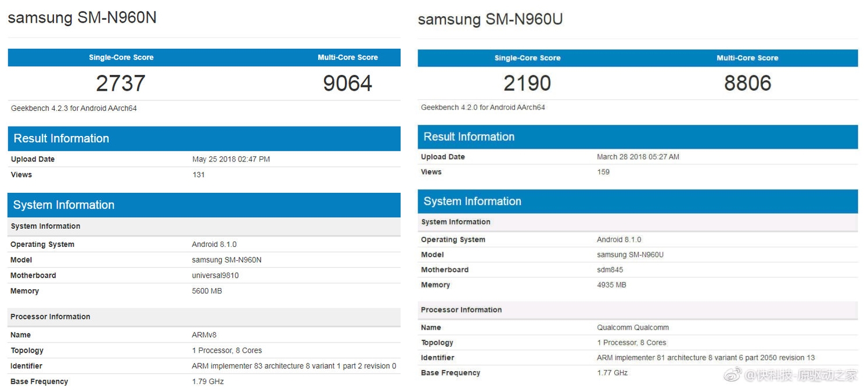Click the Geekbench 4.2.0 for Android AArch64 text
The image size is (868, 392).
[483, 107]
